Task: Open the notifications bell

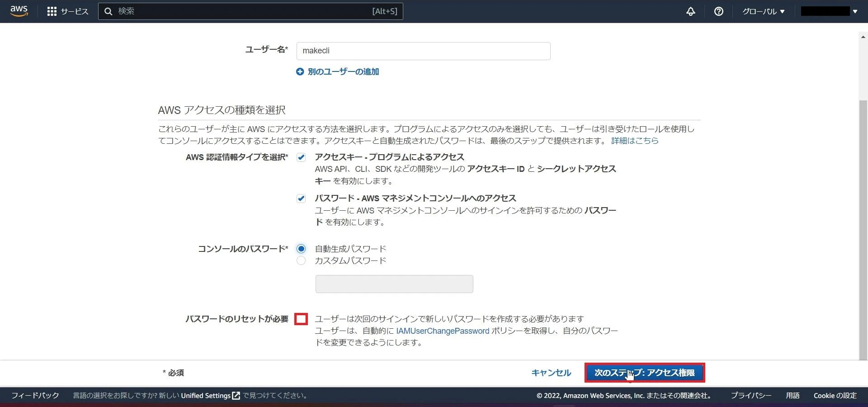Action: click(x=690, y=11)
